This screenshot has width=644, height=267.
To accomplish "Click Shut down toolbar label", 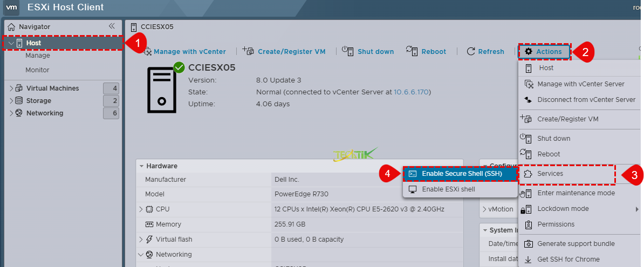I will (376, 51).
